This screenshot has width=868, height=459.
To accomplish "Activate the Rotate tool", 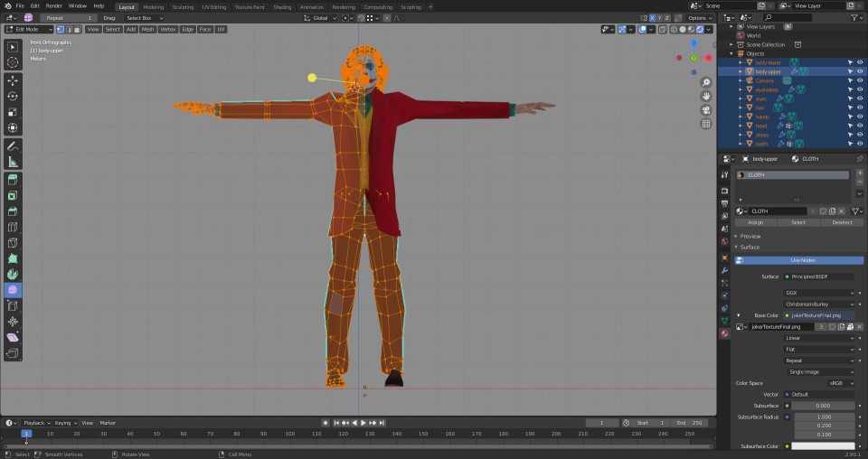I will point(13,97).
